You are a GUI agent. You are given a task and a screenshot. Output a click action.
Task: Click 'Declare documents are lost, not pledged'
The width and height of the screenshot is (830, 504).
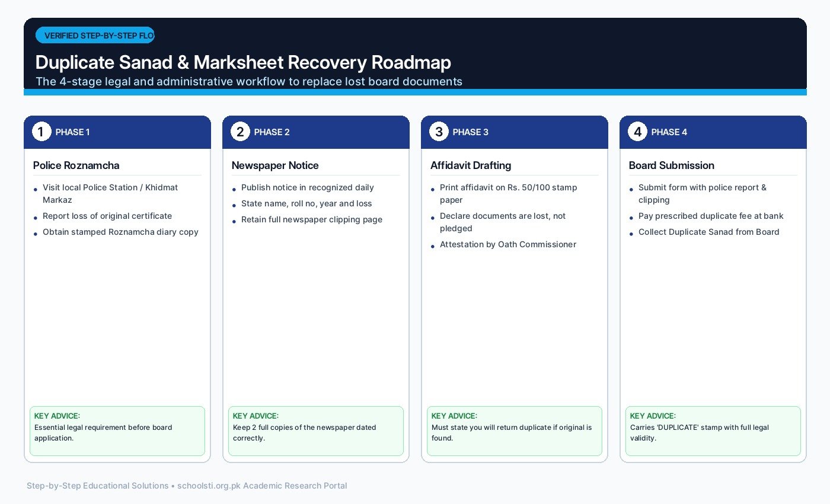503,222
